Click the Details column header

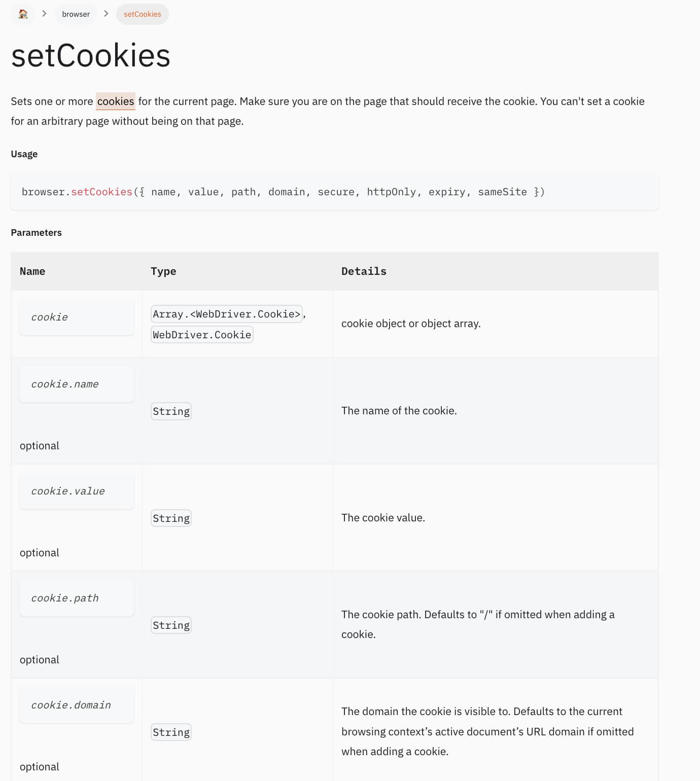tap(364, 271)
